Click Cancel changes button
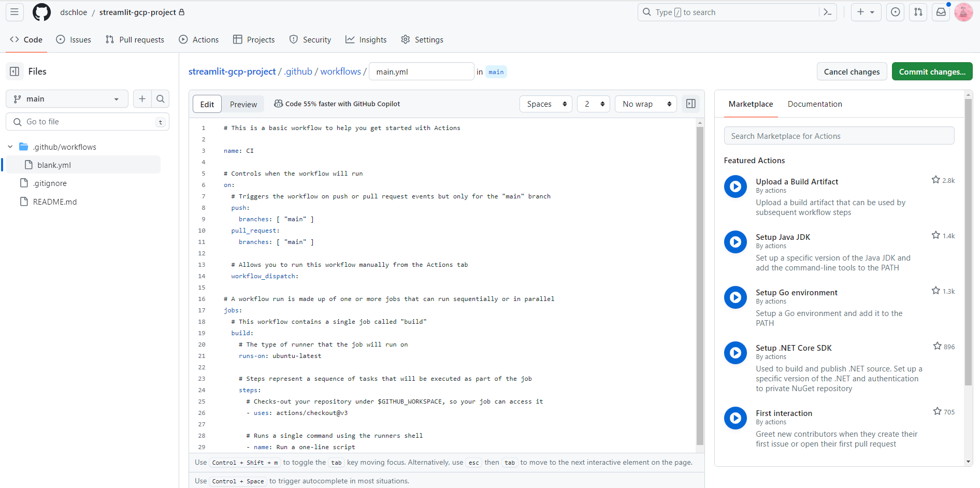 point(852,71)
